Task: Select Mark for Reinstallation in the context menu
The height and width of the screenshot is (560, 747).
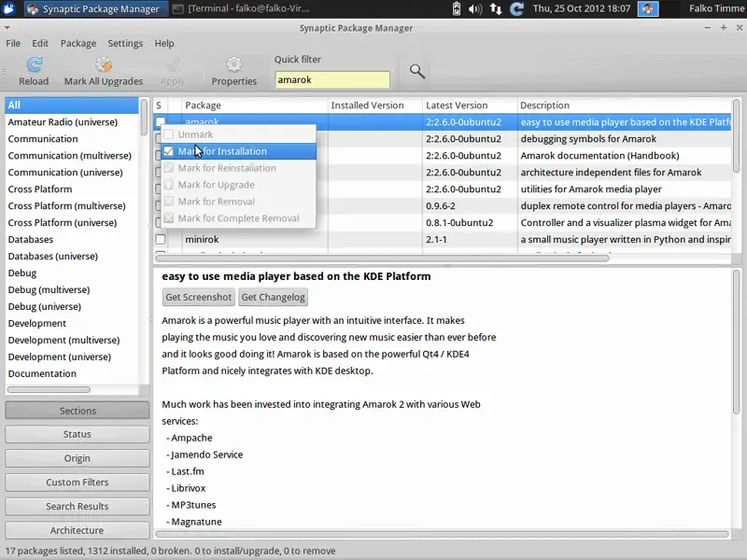Action: click(239, 168)
